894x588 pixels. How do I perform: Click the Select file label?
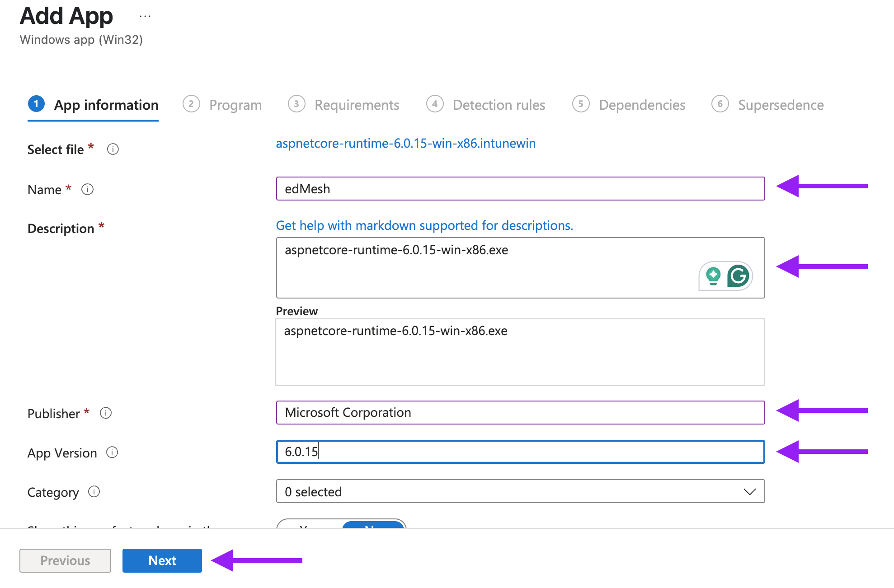(56, 149)
